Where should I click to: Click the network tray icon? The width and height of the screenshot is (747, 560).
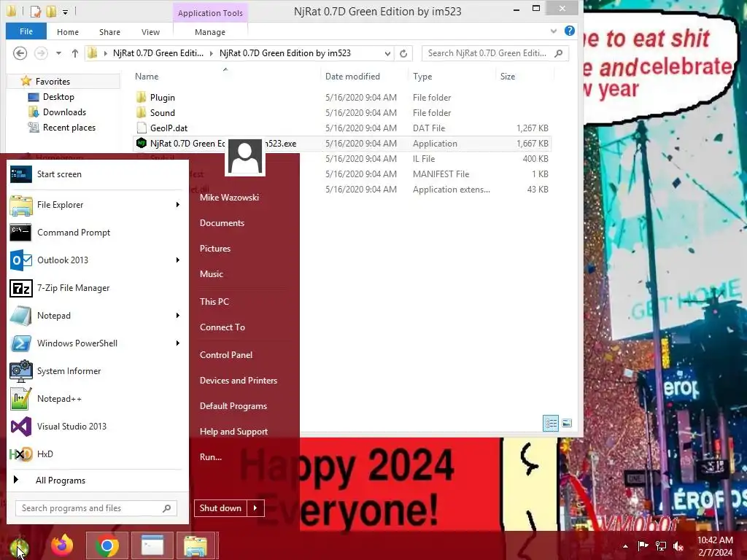[661, 545]
